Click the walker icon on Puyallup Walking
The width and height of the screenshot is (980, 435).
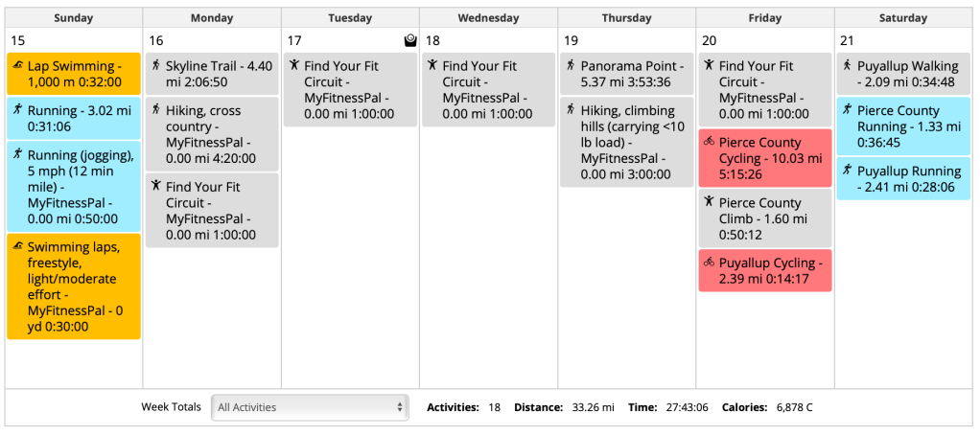pyautogui.click(x=847, y=66)
